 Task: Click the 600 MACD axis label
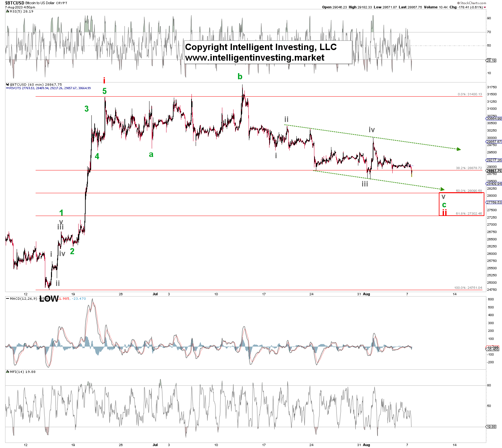pyautogui.click(x=491, y=299)
